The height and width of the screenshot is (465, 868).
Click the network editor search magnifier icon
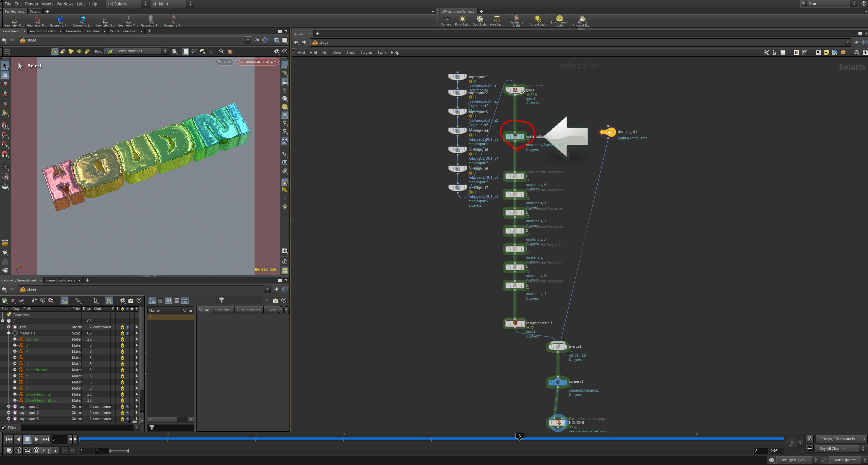click(856, 53)
